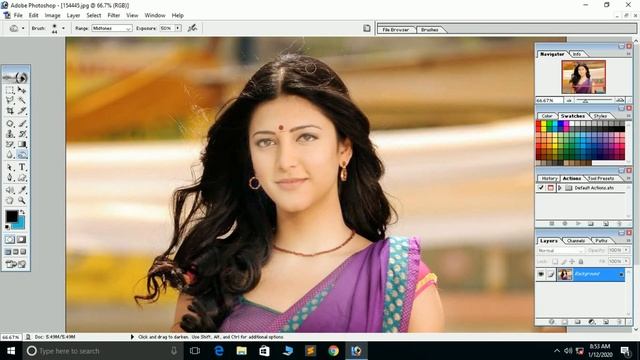The width and height of the screenshot is (640, 360).
Task: Open the Brushes palette tab
Action: coord(429,30)
